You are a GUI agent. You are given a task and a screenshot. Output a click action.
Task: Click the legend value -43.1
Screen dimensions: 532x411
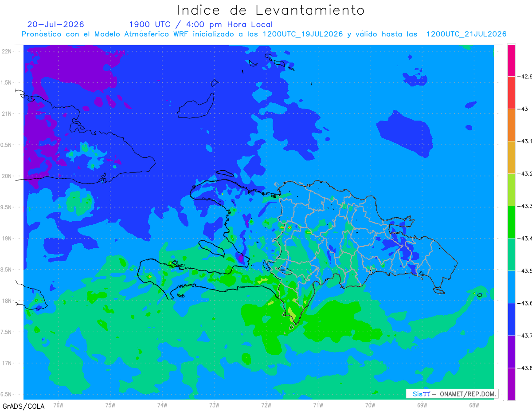point(524,141)
